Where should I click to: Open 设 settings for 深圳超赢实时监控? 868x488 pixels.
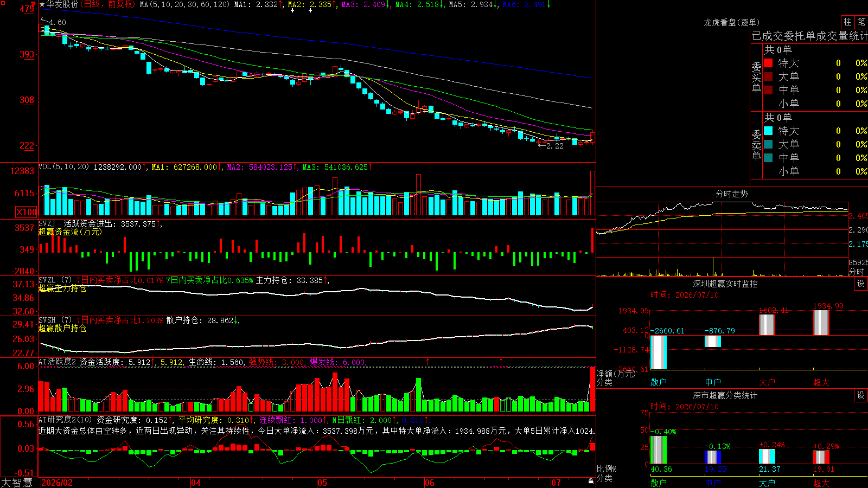pyautogui.click(x=861, y=284)
